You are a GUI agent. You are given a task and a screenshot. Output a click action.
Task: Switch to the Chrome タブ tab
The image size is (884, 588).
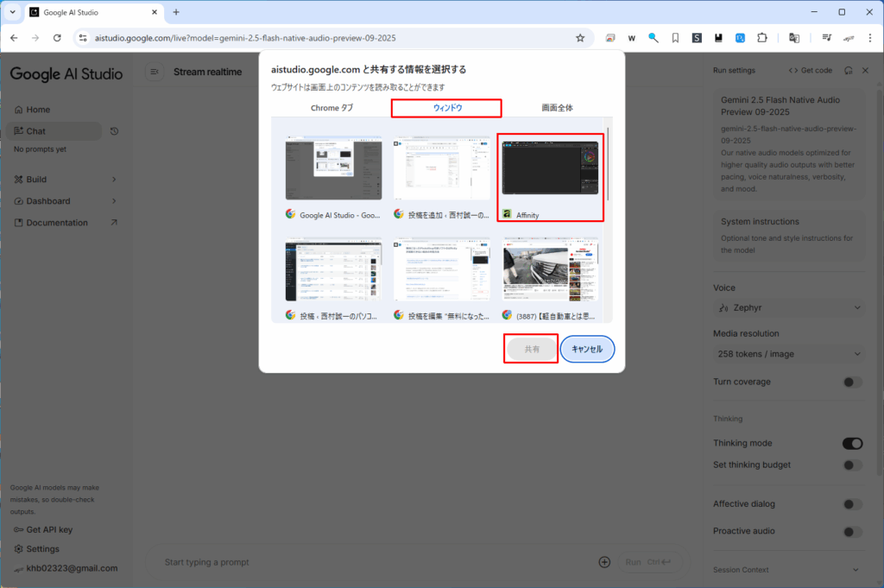[331, 108]
